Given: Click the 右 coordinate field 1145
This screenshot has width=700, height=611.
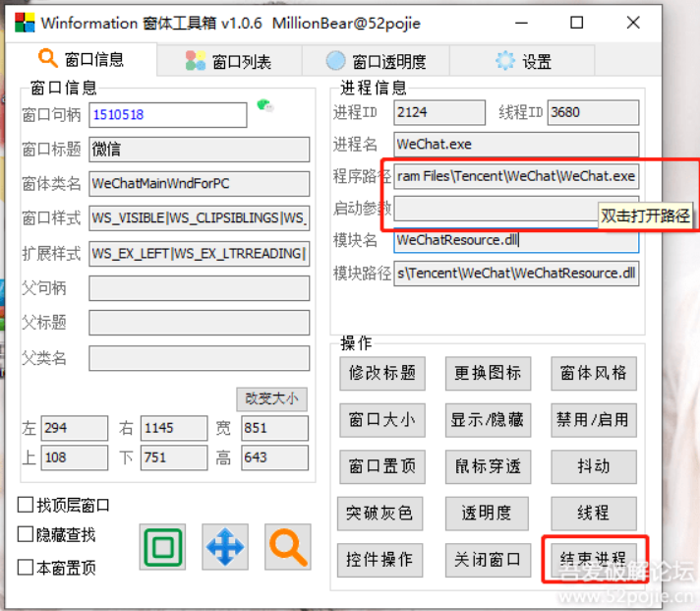Looking at the screenshot, I should pos(174,428).
